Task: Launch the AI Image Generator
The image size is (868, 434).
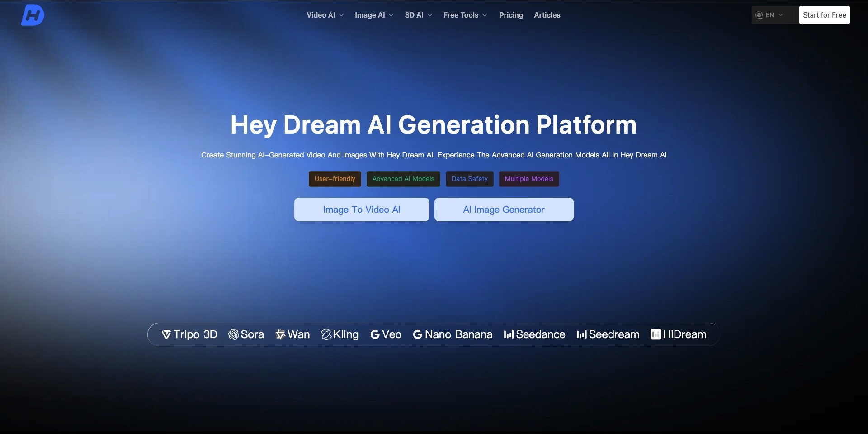Action: pyautogui.click(x=504, y=210)
